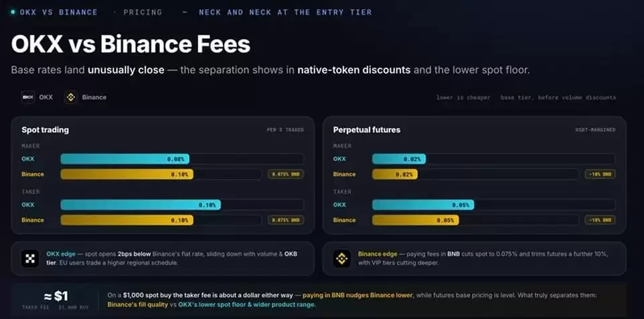Click the OKX Vs Binance Fees title
This screenshot has width=644, height=319.
point(131,44)
